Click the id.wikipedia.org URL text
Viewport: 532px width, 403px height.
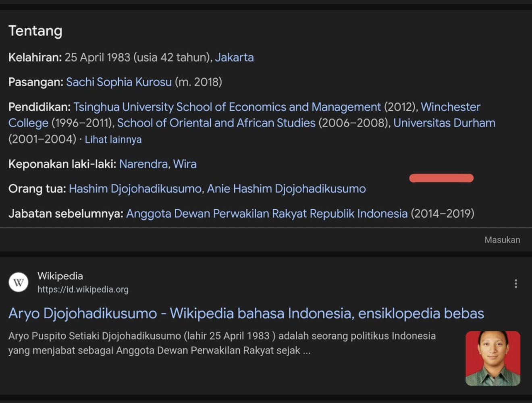pyautogui.click(x=83, y=289)
